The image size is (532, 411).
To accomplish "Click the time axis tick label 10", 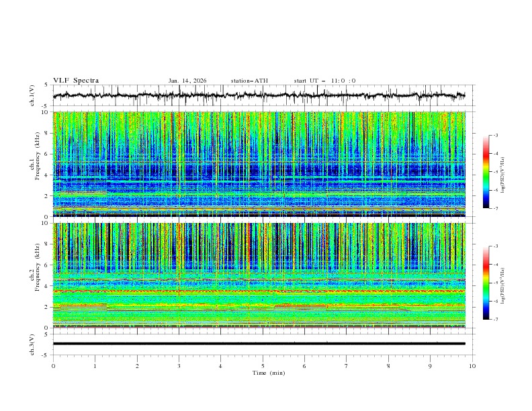I will [x=472, y=366].
